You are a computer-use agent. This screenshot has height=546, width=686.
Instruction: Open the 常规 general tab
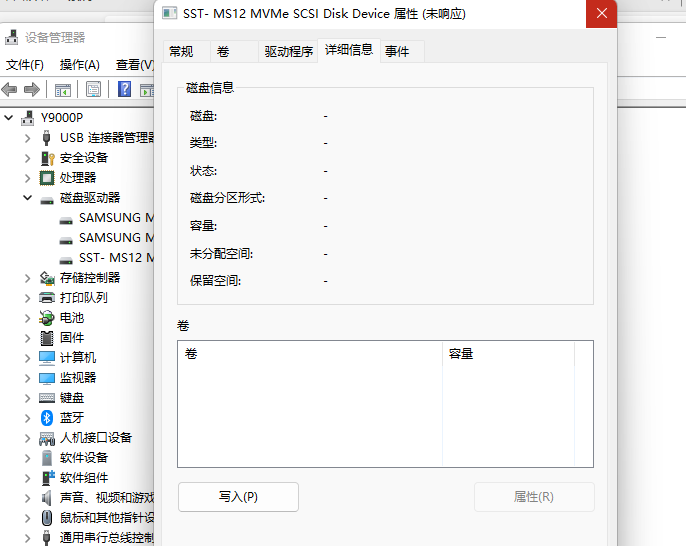181,51
